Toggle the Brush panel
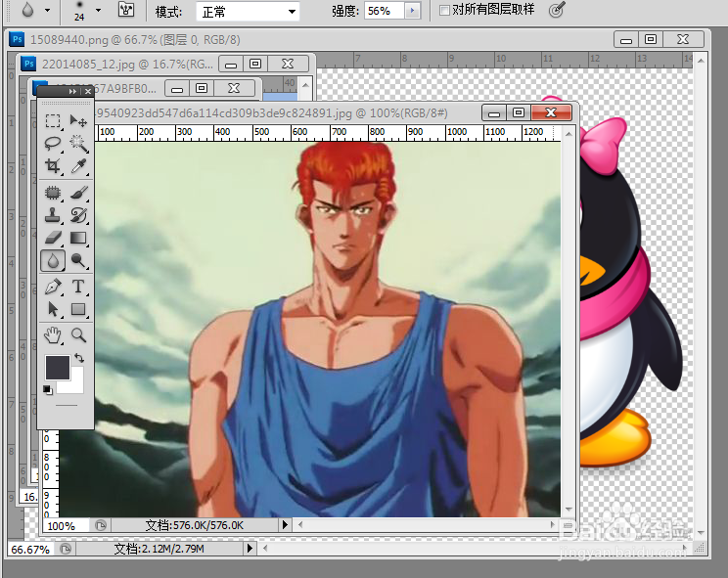 126,10
